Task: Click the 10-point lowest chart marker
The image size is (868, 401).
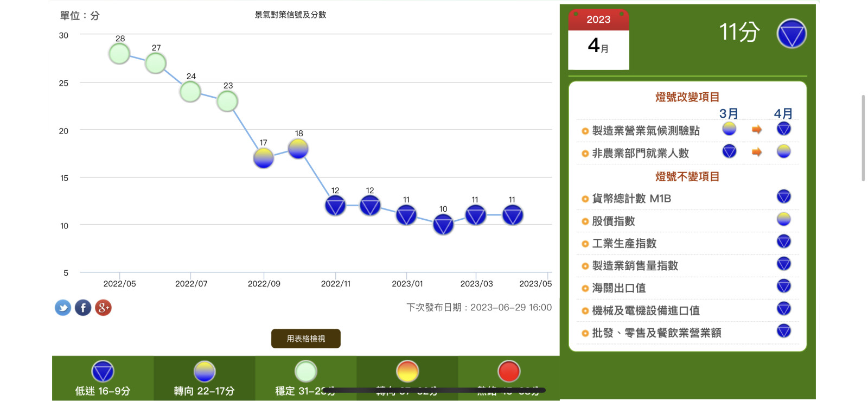Action: (x=443, y=224)
